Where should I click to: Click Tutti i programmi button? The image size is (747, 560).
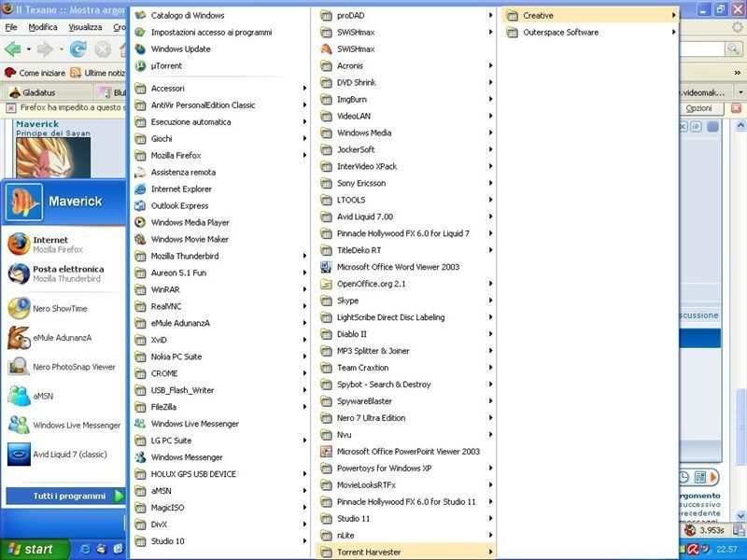(65, 497)
